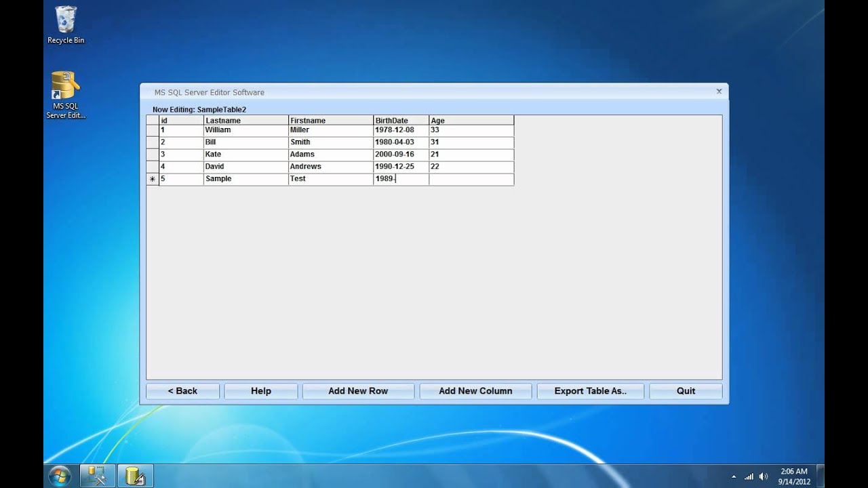This screenshot has width=868, height=488.
Task: Click the Age cell '22'
Action: 471,167
